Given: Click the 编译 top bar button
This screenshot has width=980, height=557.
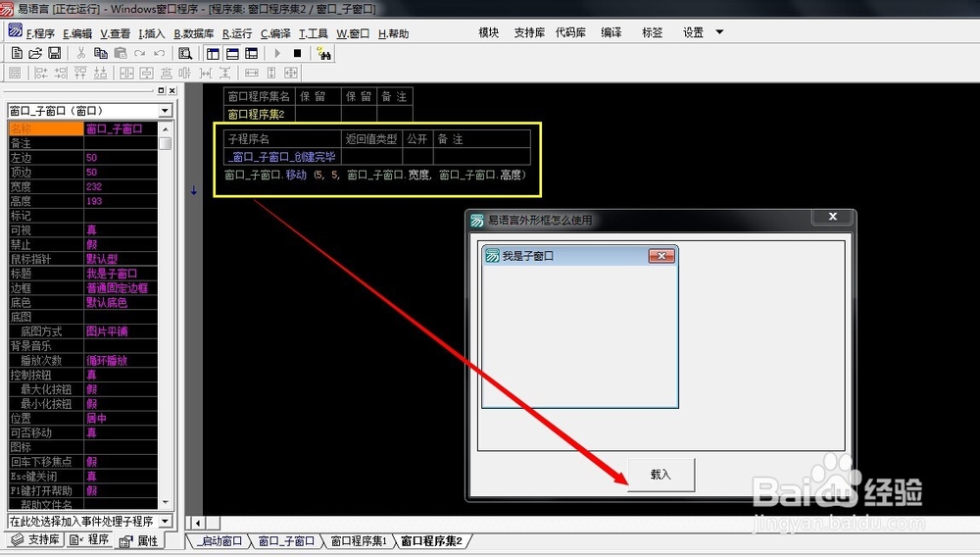Looking at the screenshot, I should click(612, 32).
